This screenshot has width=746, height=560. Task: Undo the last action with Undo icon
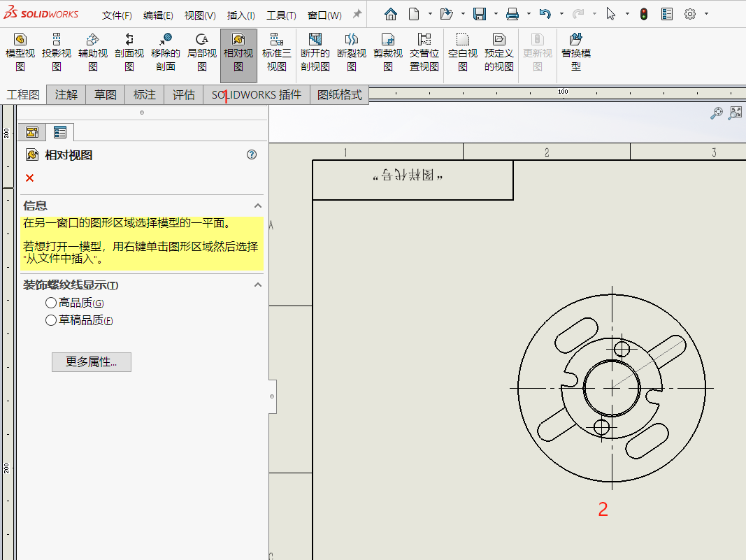(x=545, y=14)
